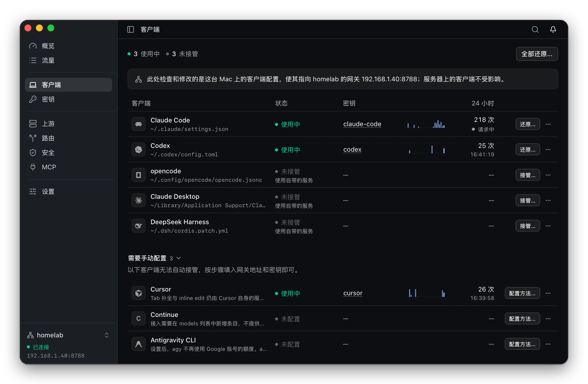Open notifications bell icon
Image resolution: width=588 pixels, height=384 pixels.
pyautogui.click(x=553, y=29)
